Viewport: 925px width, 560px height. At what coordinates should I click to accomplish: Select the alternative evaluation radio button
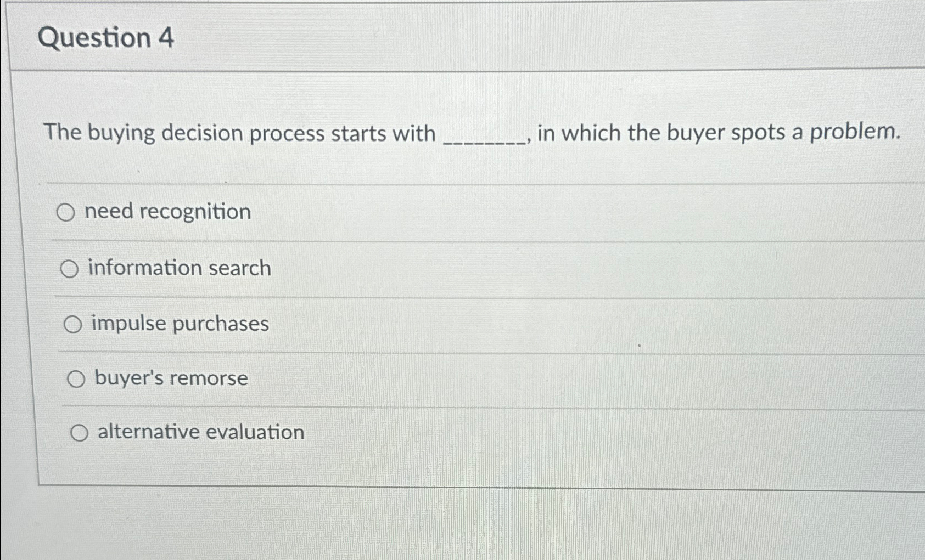pos(80,433)
